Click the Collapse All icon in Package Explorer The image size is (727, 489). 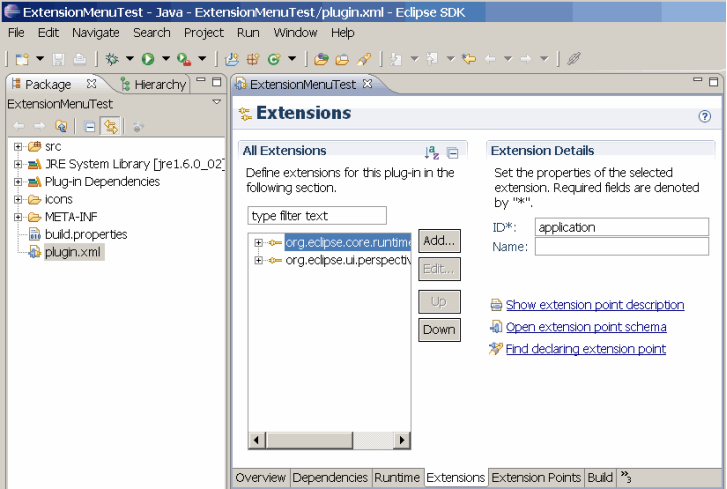point(89,126)
